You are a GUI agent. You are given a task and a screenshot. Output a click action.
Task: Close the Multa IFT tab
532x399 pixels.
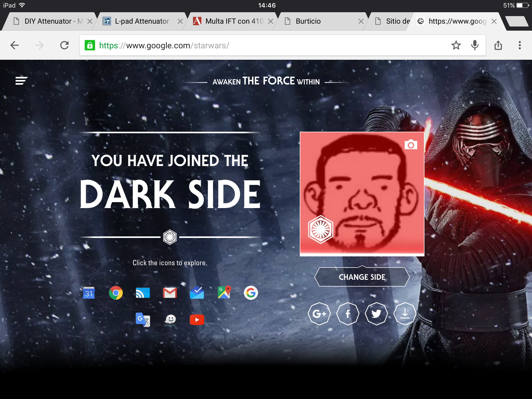[271, 21]
